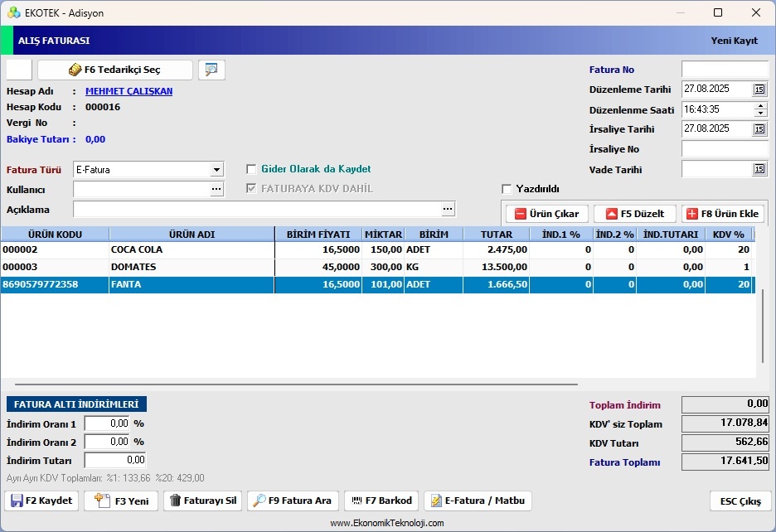Screen dimensions: 776x532
Task: Toggle the Yazdırıldı checkbox
Action: [507, 189]
